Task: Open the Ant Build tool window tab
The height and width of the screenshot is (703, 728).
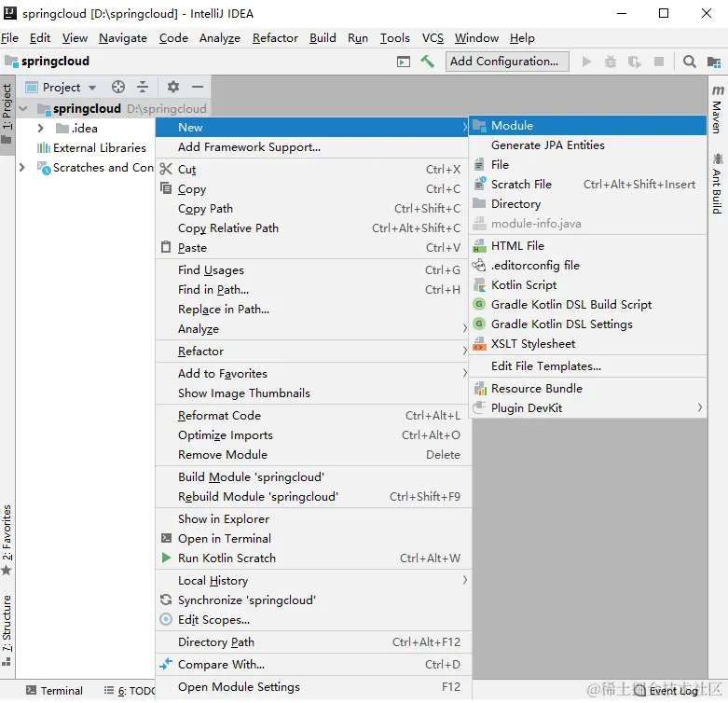Action: click(x=718, y=184)
